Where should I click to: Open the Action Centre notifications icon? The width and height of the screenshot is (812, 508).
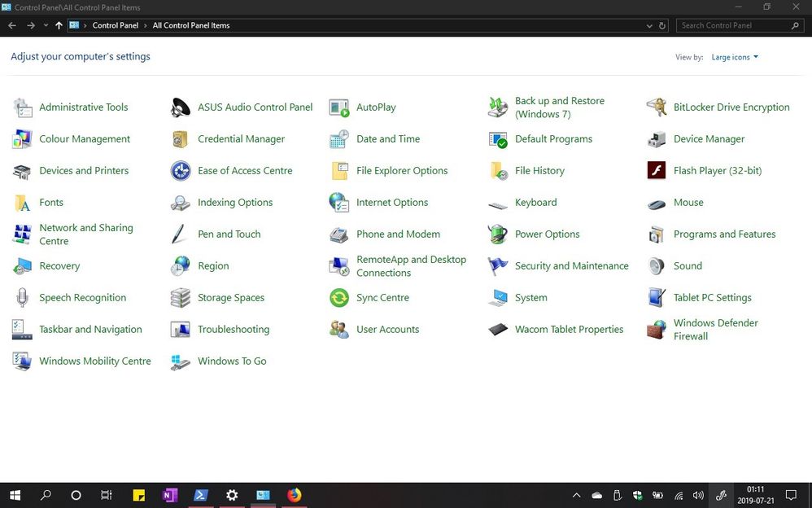coord(791,495)
